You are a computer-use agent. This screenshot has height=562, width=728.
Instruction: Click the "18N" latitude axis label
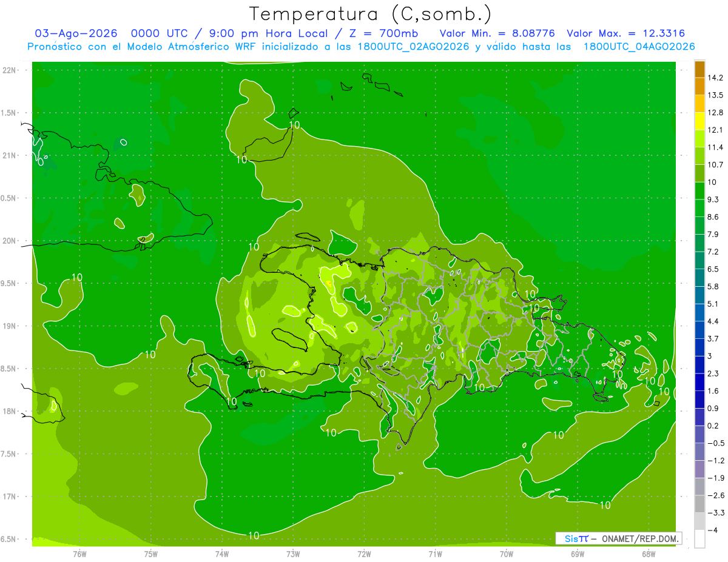click(x=10, y=412)
